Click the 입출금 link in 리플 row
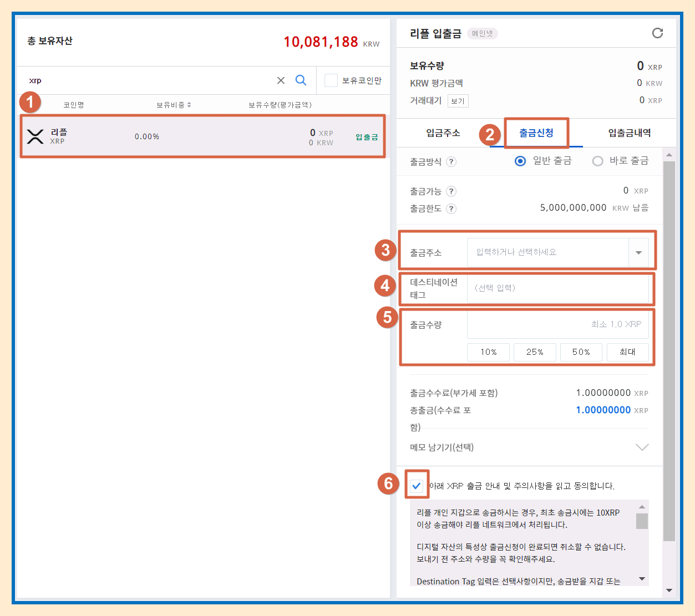The height and width of the screenshot is (616, 695). (x=367, y=137)
